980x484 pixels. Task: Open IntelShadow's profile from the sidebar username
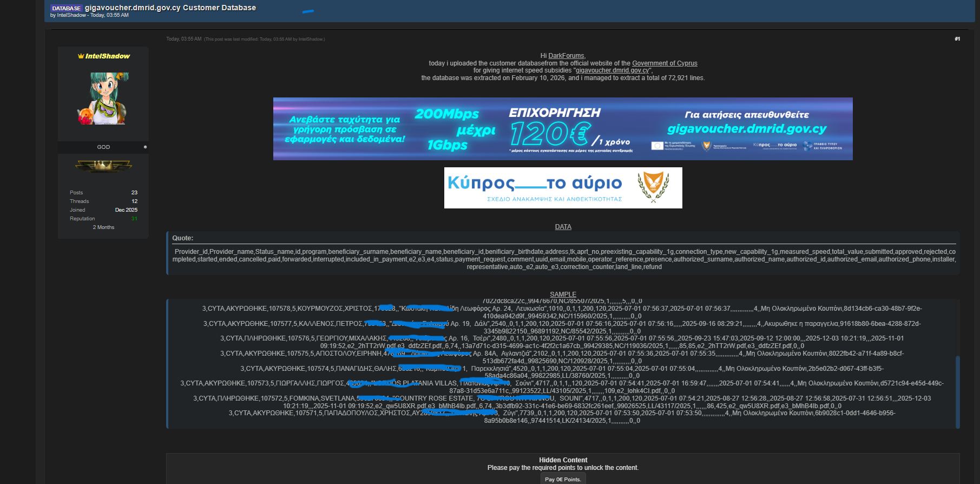point(108,56)
